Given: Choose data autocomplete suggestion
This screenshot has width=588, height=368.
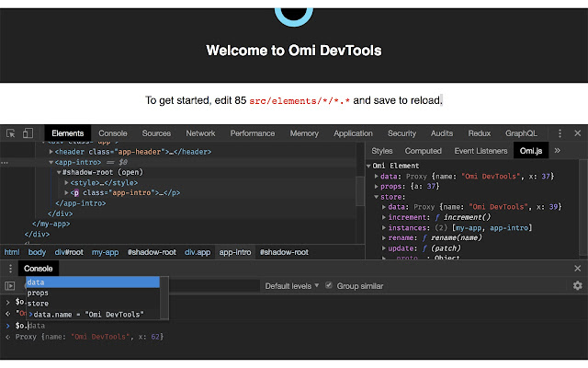Looking at the screenshot, I should click(x=93, y=282).
